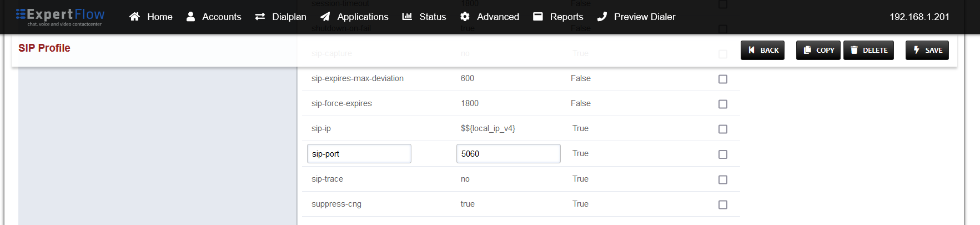980x225 pixels.
Task: Click the Home house icon
Action: 134,17
